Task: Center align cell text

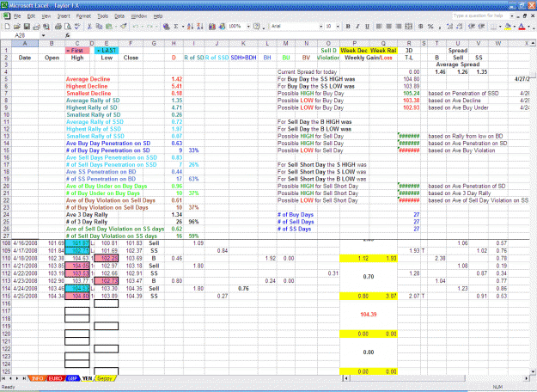Action: [388, 27]
